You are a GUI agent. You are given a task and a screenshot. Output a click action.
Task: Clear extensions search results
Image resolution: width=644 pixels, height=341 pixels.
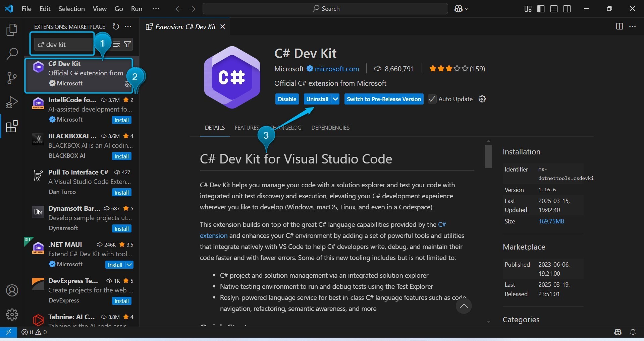[x=116, y=44]
